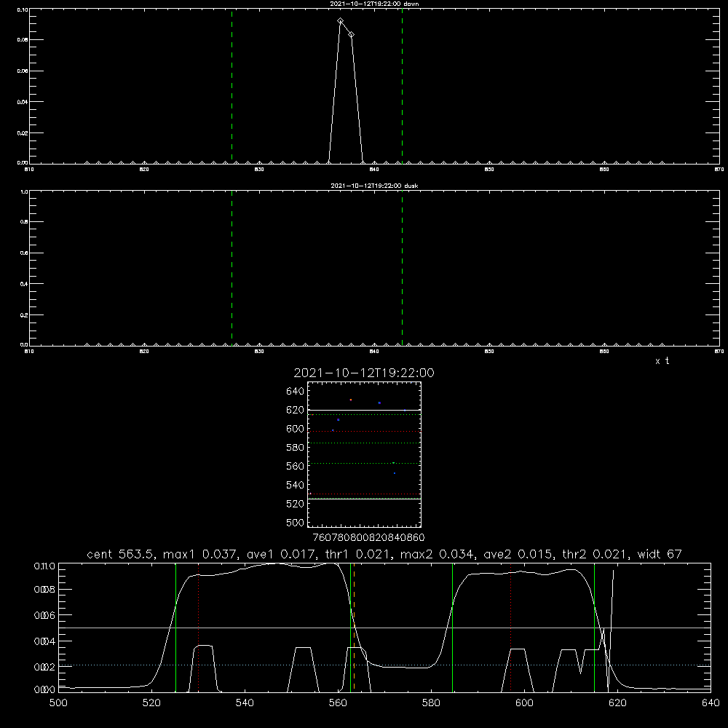Viewport: 728px width, 728px height.
Task: Click the '1.0' y-axis label of dusk plot
Action: pyautogui.click(x=24, y=191)
